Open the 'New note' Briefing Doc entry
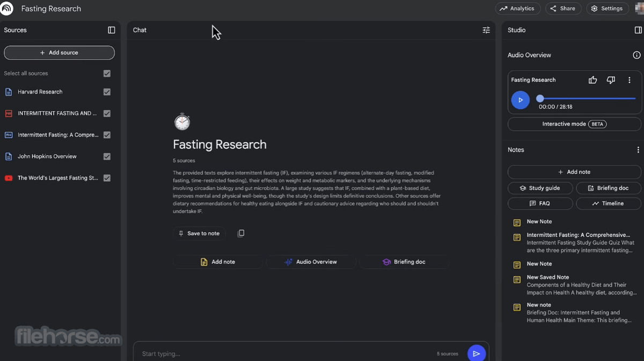Viewport: 644px width, 361px height. click(574, 313)
